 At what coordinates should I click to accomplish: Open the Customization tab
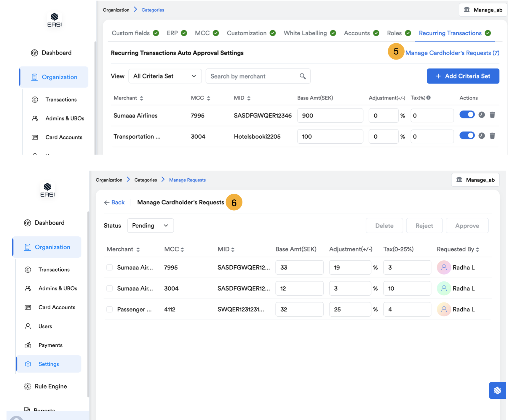247,33
